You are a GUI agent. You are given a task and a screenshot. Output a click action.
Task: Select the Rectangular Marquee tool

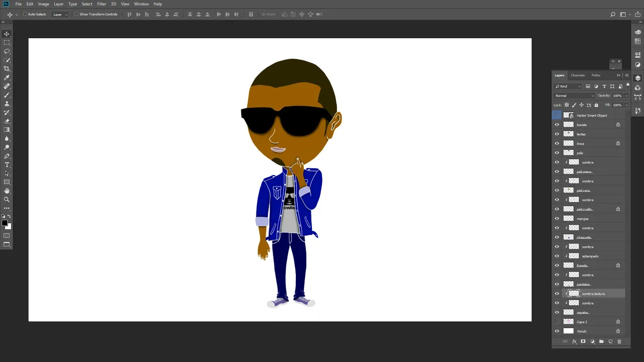pyautogui.click(x=7, y=43)
